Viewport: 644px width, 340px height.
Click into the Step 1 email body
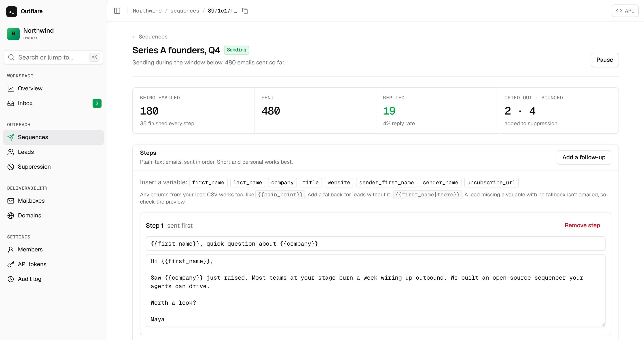click(375, 291)
